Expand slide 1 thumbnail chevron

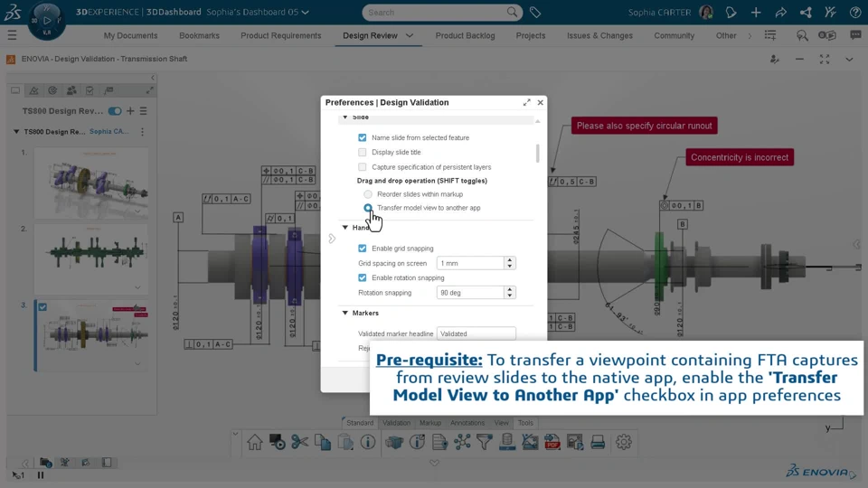(137, 211)
